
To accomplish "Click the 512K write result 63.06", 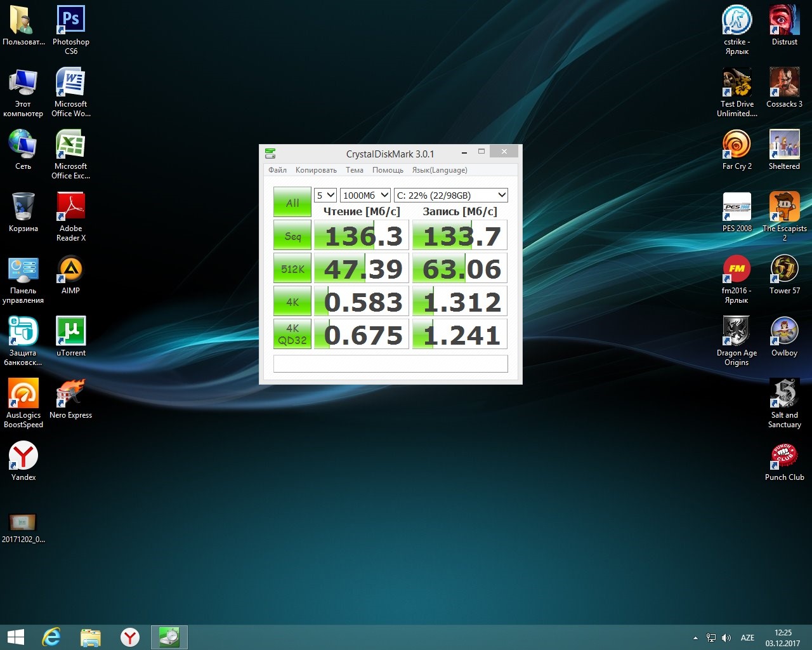I will pos(460,269).
